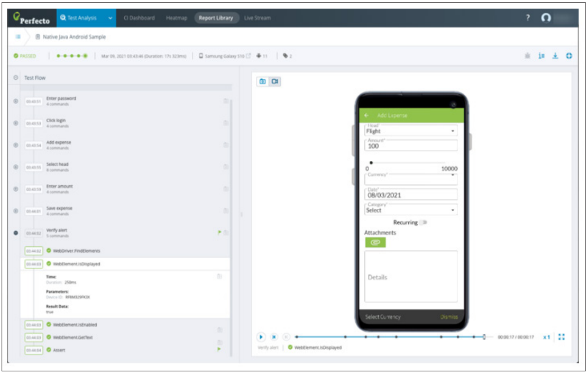Image resolution: width=588 pixels, height=374 pixels.
Task: Click the clipboard icon on Select head row
Action: pyautogui.click(x=226, y=167)
